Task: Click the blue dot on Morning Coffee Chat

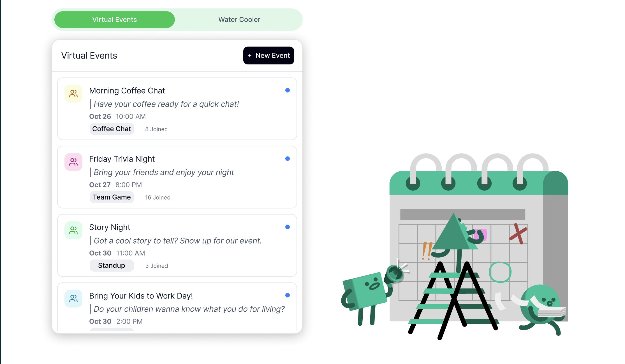Action: pyautogui.click(x=288, y=90)
